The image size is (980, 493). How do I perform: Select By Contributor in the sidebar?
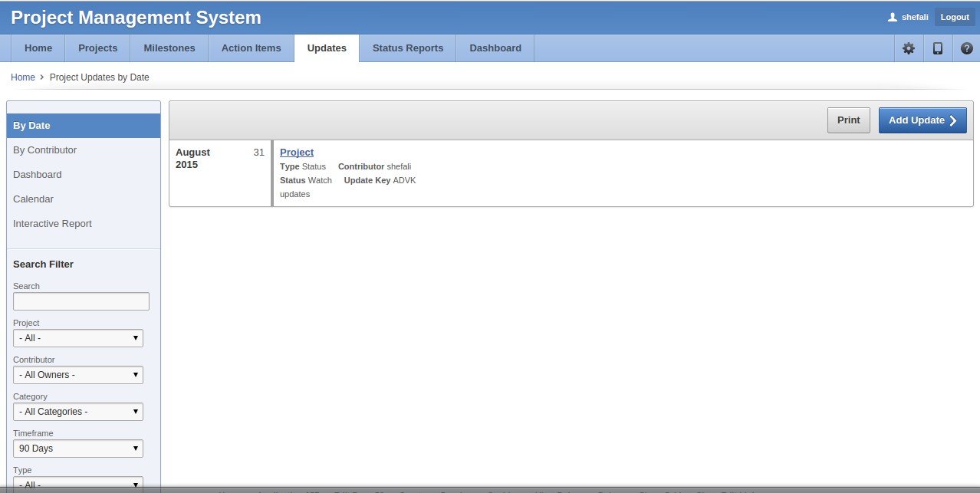[45, 150]
